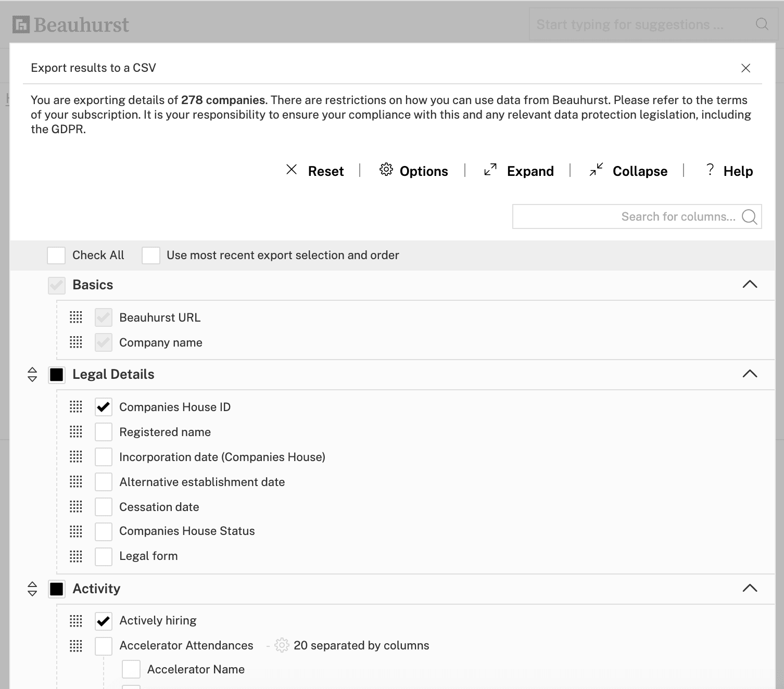Click the magnifier icon in top search bar

762,24
